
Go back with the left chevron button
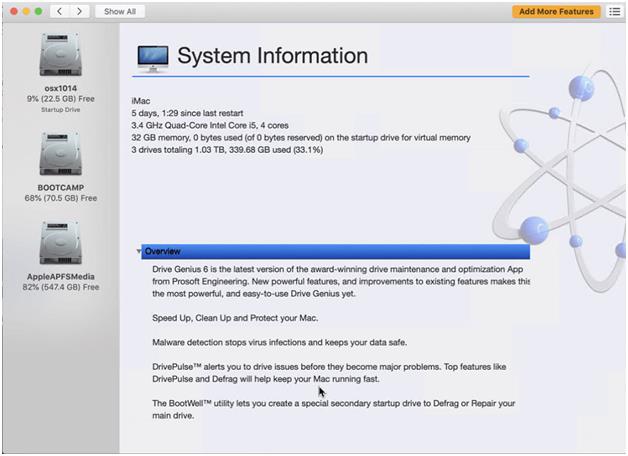59,12
